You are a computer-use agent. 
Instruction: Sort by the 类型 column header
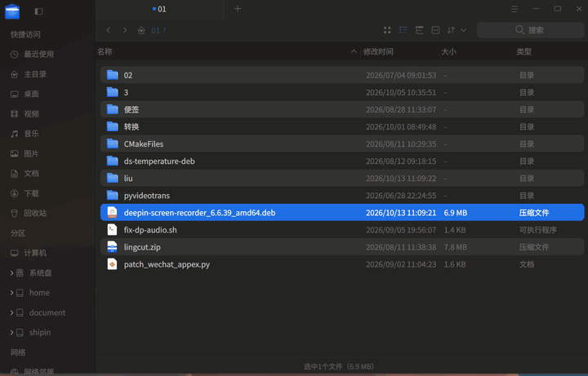523,51
